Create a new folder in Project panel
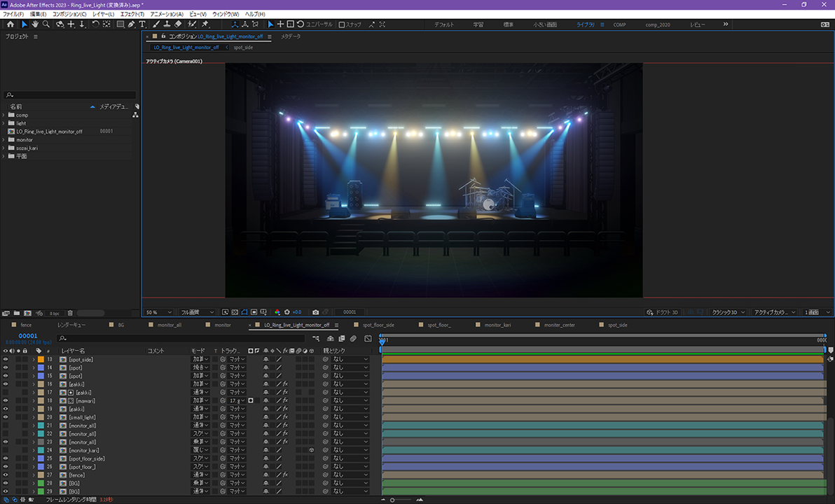This screenshot has width=835, height=504. point(17,314)
